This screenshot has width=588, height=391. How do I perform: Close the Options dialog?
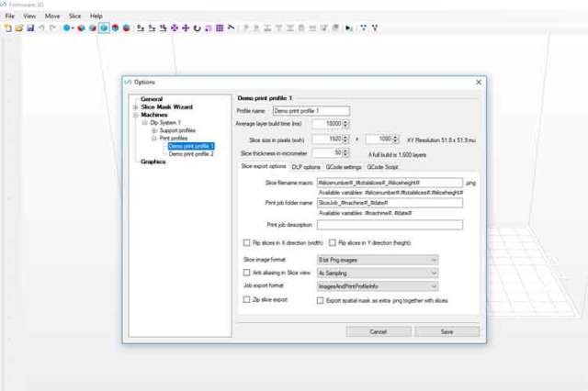click(x=479, y=82)
